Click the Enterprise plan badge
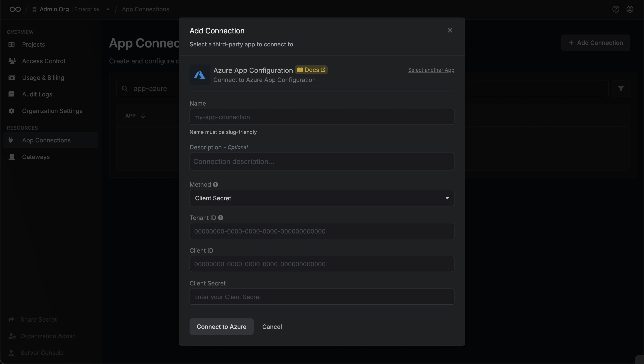Screen dimensions: 644x364 pos(86,9)
